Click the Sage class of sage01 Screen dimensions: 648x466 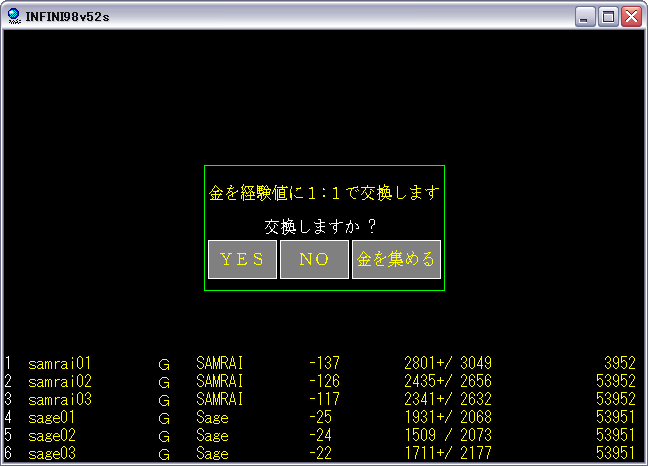pyautogui.click(x=212, y=418)
